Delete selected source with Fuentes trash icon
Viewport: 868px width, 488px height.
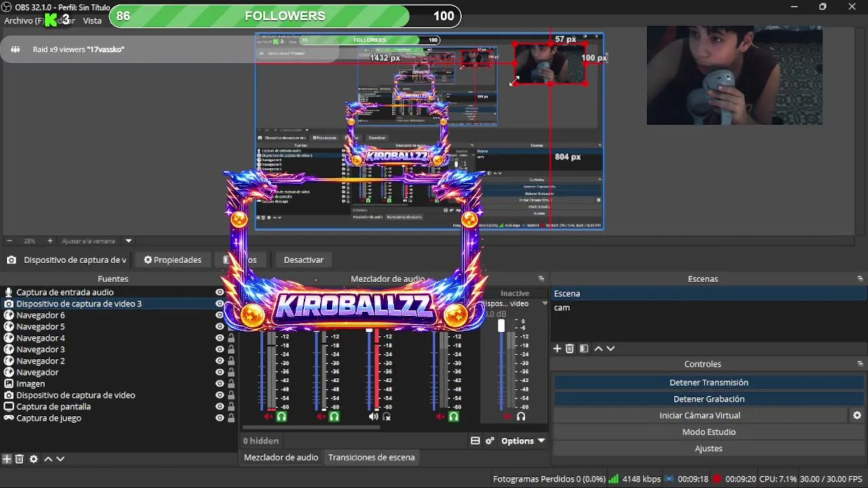point(20,459)
